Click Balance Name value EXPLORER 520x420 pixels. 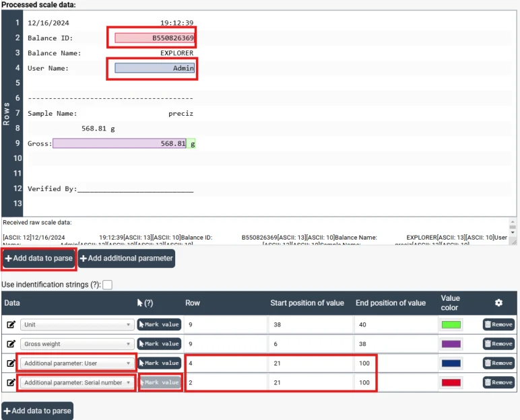[176, 53]
